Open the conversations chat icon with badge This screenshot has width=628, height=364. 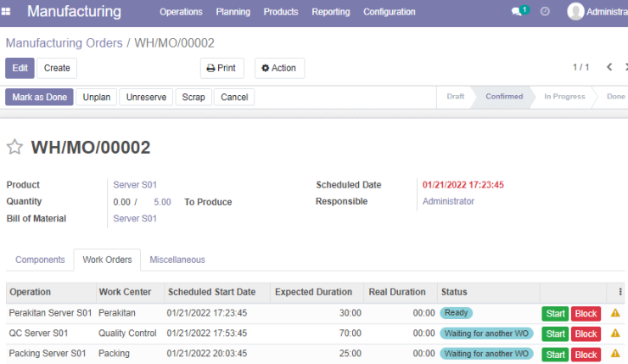520,11
